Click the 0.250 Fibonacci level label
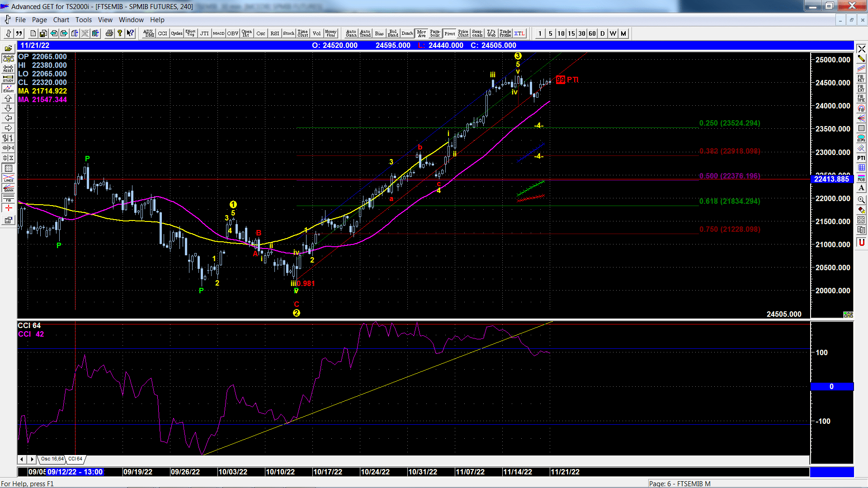Screen dimensions: 868x488 730,123
